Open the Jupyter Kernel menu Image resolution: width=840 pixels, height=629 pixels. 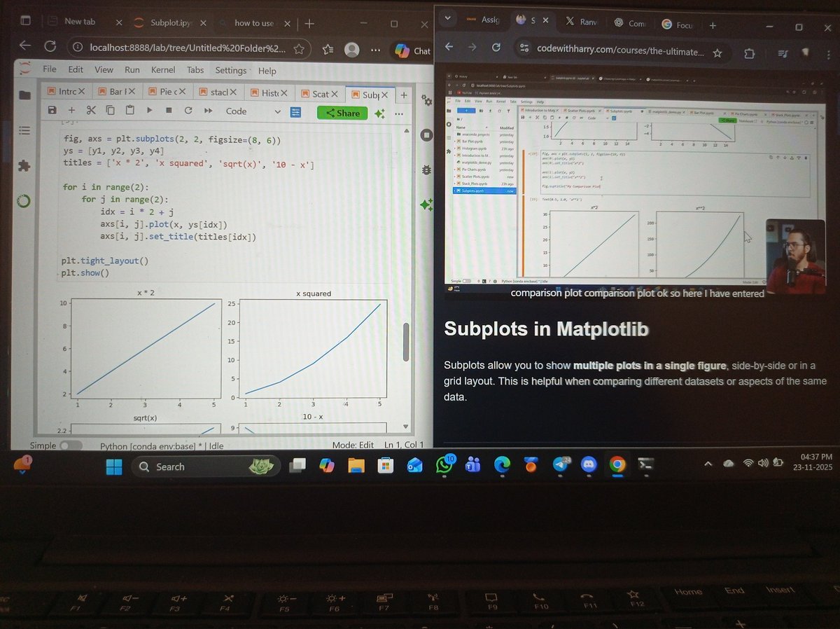point(163,70)
